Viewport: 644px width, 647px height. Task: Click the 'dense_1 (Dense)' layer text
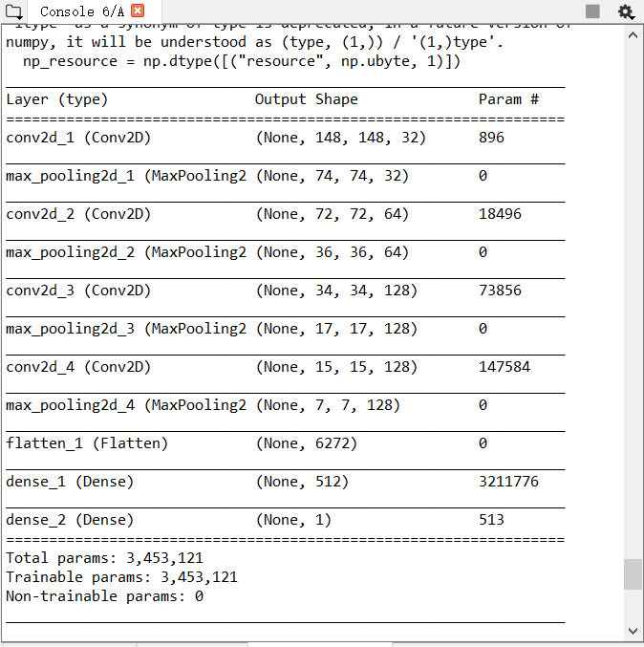coord(70,482)
